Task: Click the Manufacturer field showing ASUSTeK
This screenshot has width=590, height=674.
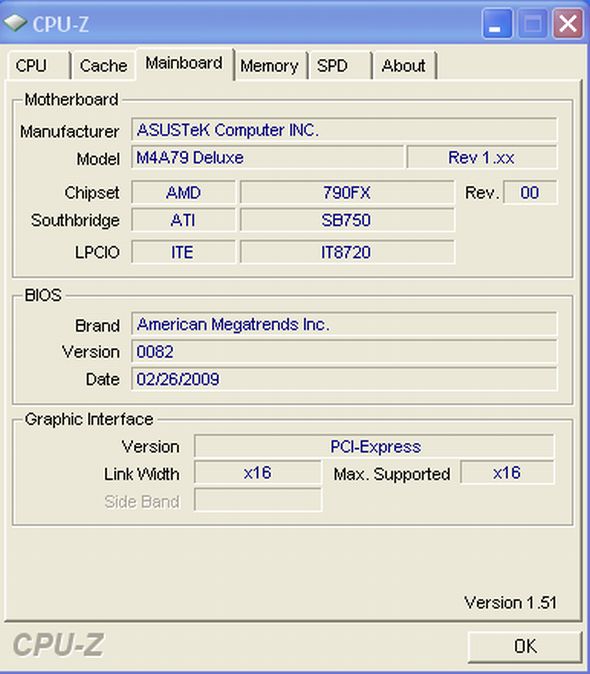Action: click(344, 130)
